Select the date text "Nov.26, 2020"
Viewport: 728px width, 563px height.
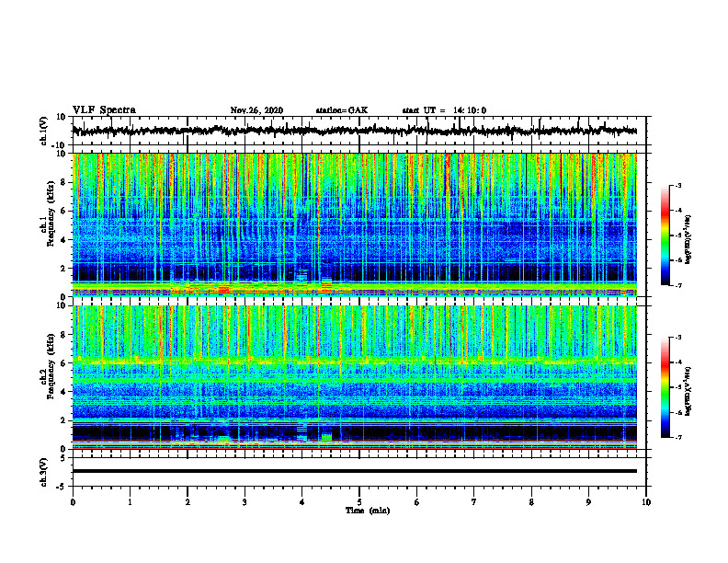tap(256, 110)
